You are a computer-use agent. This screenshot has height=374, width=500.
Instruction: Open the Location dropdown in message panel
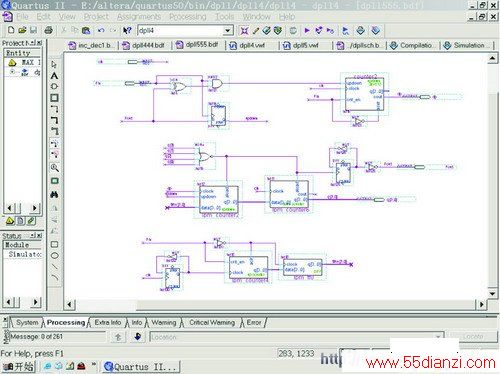[438, 337]
